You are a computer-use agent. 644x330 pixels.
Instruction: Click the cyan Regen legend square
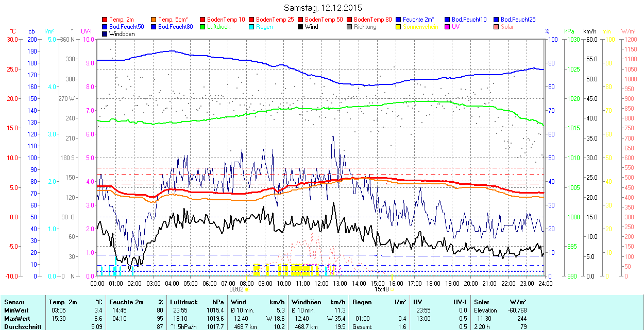tap(251, 27)
